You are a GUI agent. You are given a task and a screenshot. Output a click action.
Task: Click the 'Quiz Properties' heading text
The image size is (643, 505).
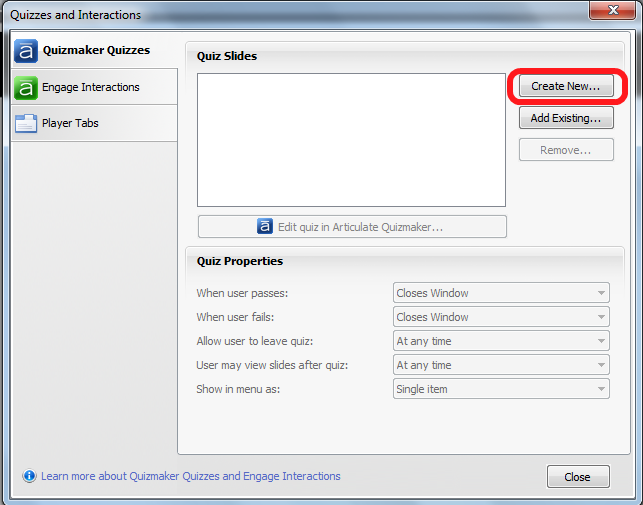[239, 261]
